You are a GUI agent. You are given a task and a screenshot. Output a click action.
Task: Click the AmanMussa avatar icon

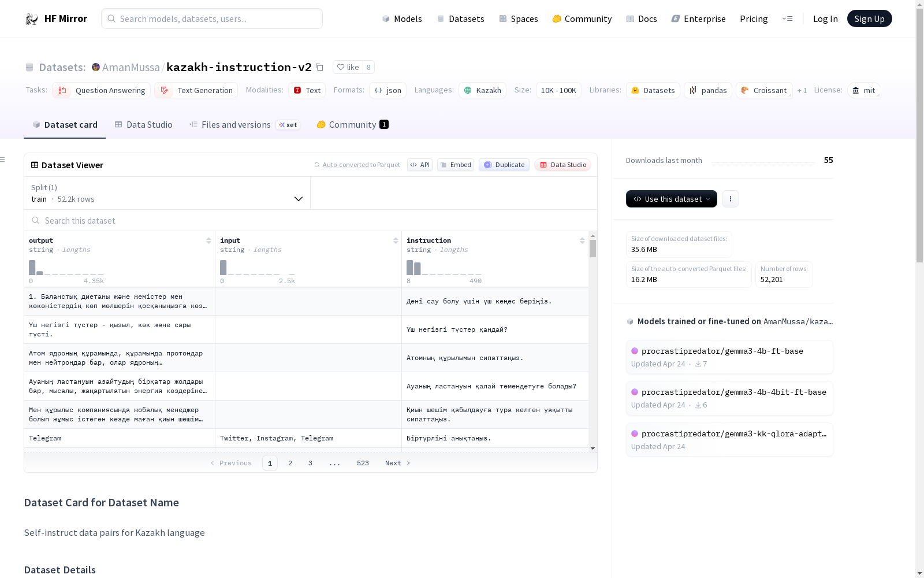(96, 67)
